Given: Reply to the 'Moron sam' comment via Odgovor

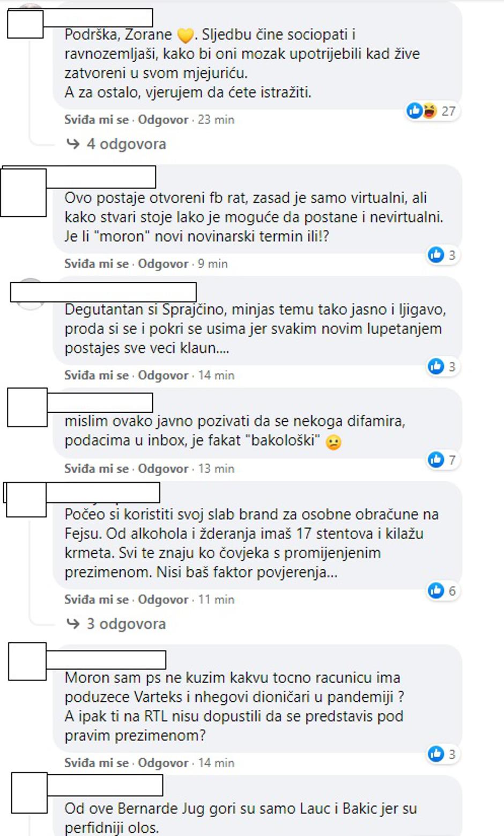Looking at the screenshot, I should point(163,762).
